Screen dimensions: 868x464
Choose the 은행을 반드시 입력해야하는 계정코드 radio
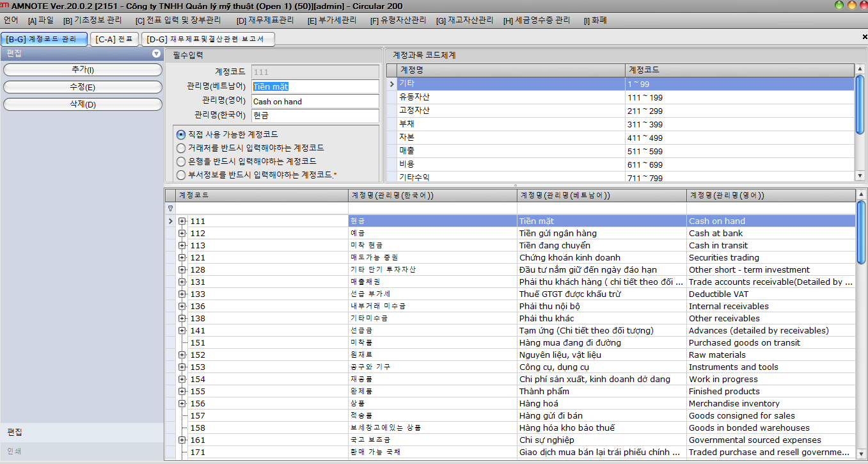pos(181,162)
